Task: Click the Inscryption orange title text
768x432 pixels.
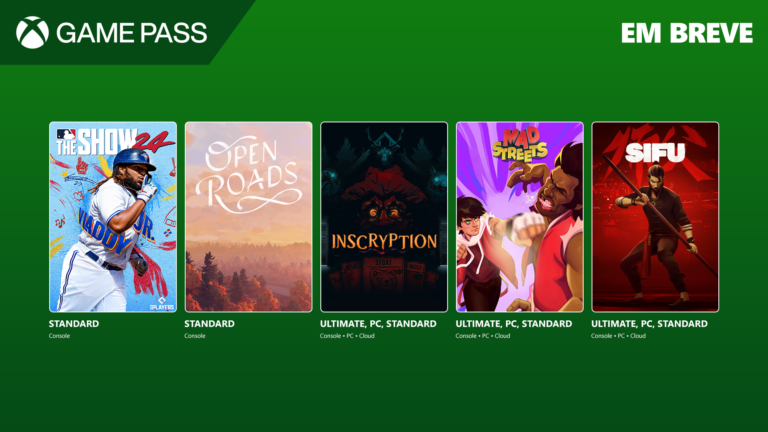Action: 384,241
